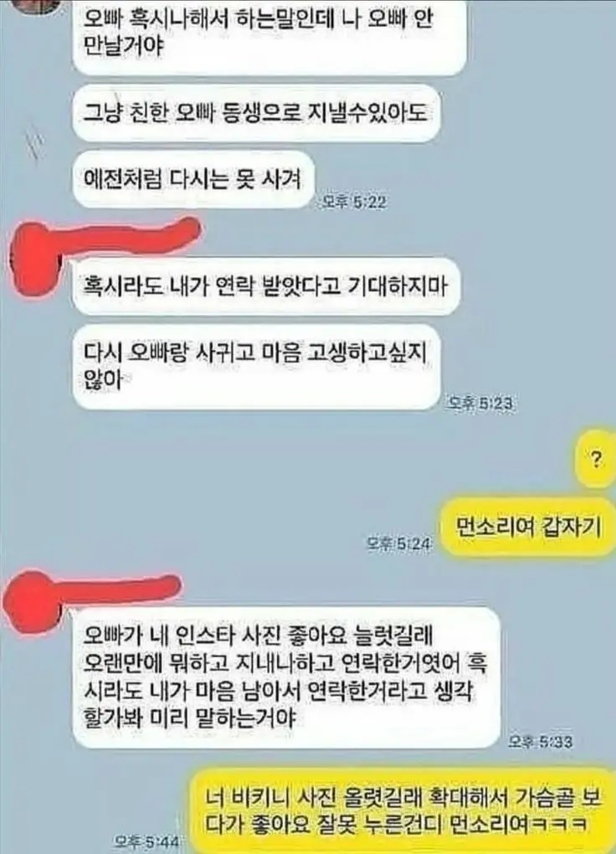Viewport: 616px width, 854px height.
Task: Select the yellow bubble starting '너 비키니 사진'
Action: [x=403, y=811]
